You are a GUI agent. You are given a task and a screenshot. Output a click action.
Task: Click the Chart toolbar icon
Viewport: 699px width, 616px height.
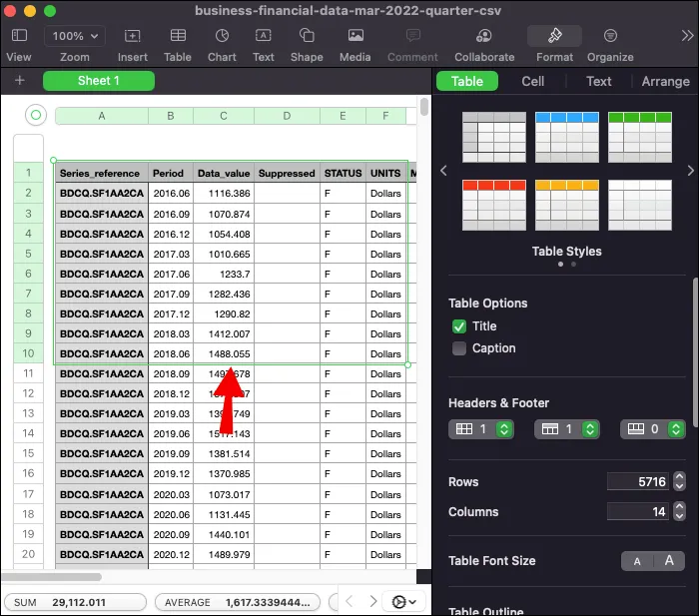[x=222, y=36]
